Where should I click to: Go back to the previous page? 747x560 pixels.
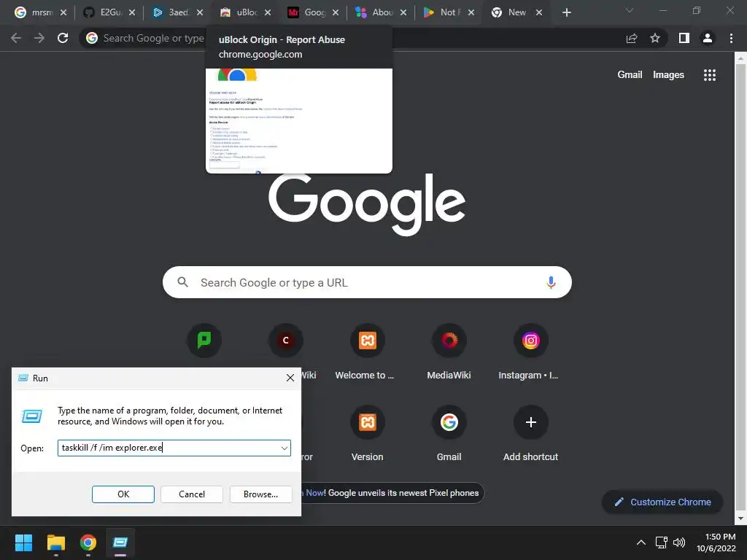click(16, 38)
